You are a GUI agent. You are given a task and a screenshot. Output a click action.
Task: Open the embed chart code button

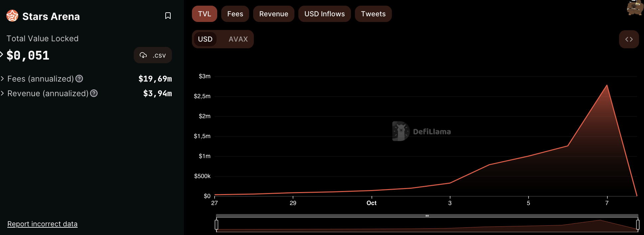point(629,39)
